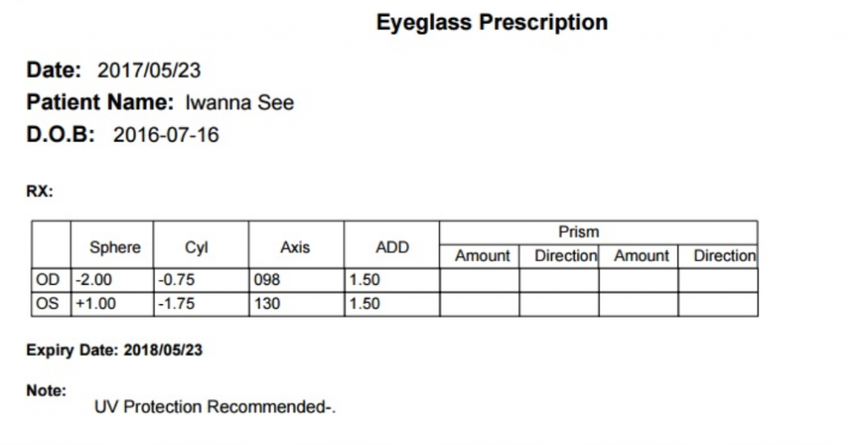
Task: Click the Sphere column header
Action: click(114, 248)
